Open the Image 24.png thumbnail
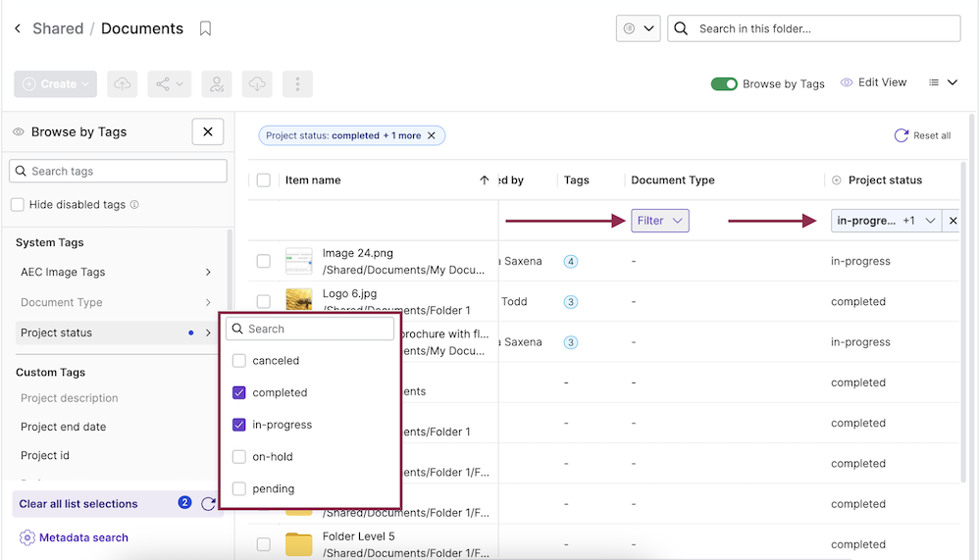 point(299,261)
